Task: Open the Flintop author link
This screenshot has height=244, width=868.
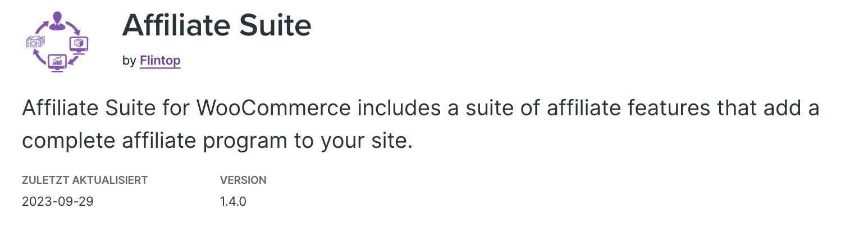Action: tap(160, 60)
